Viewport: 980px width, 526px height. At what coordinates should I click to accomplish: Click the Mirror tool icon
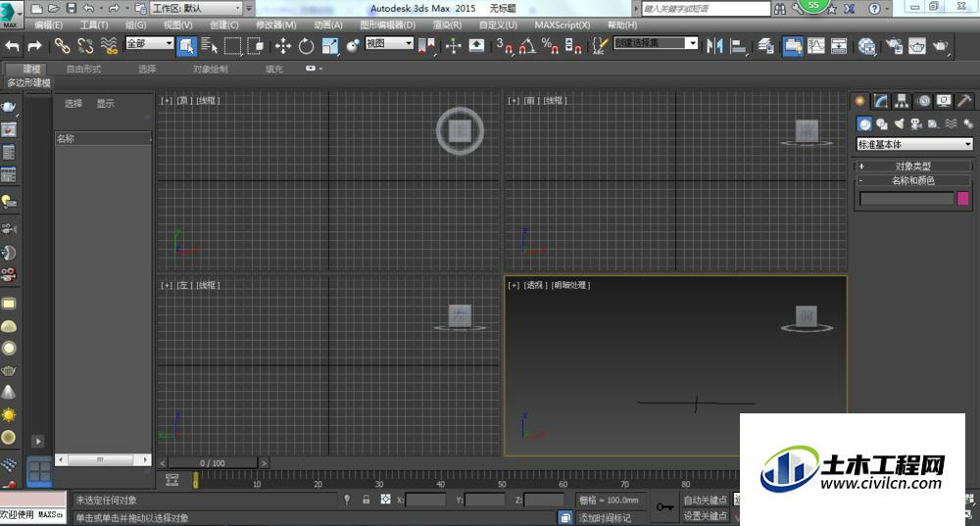pos(714,46)
